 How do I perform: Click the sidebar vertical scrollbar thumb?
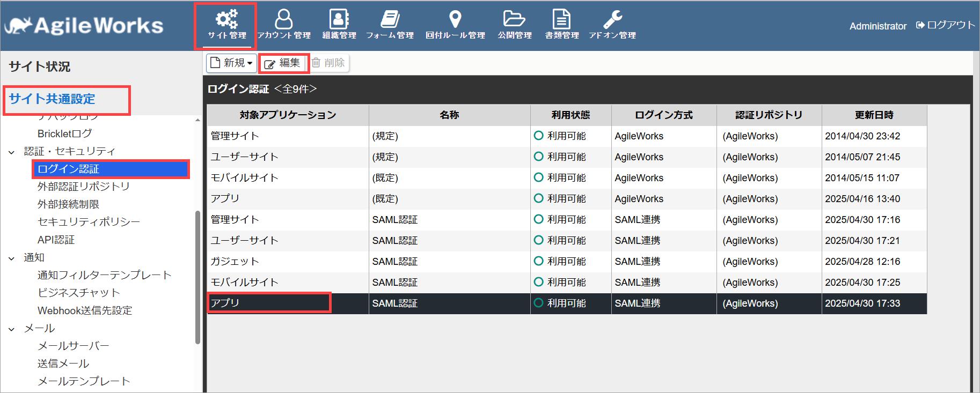click(x=198, y=277)
